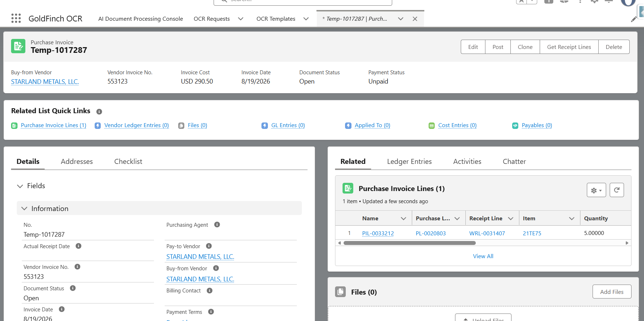Show help for Pay-to Vendor field
Screen dimensions: 644x321
coord(209,246)
